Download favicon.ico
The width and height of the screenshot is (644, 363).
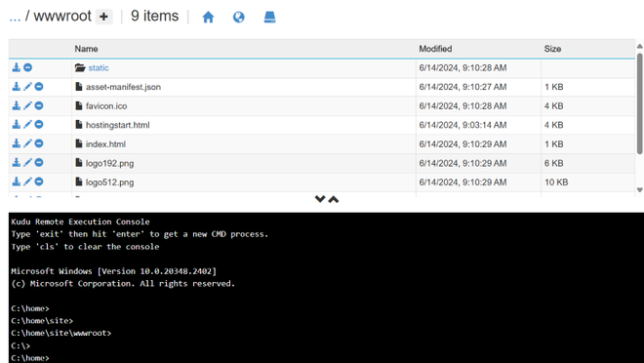[x=16, y=105]
